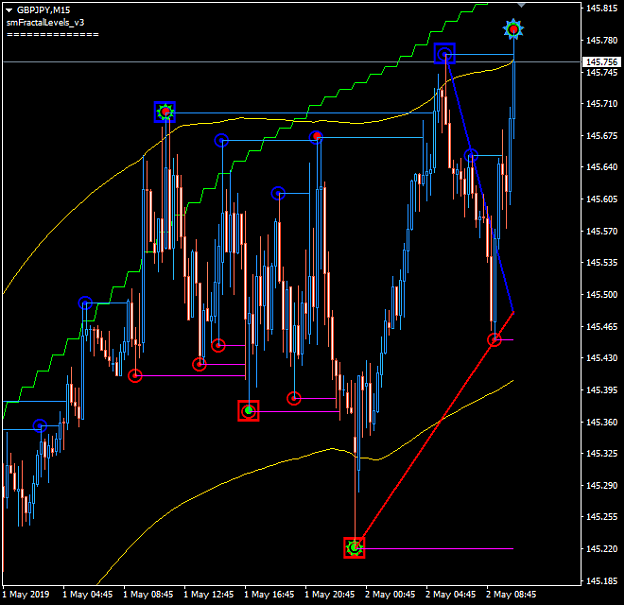
Task: Click the blue fractal circle near 145.490
Action: 85,303
